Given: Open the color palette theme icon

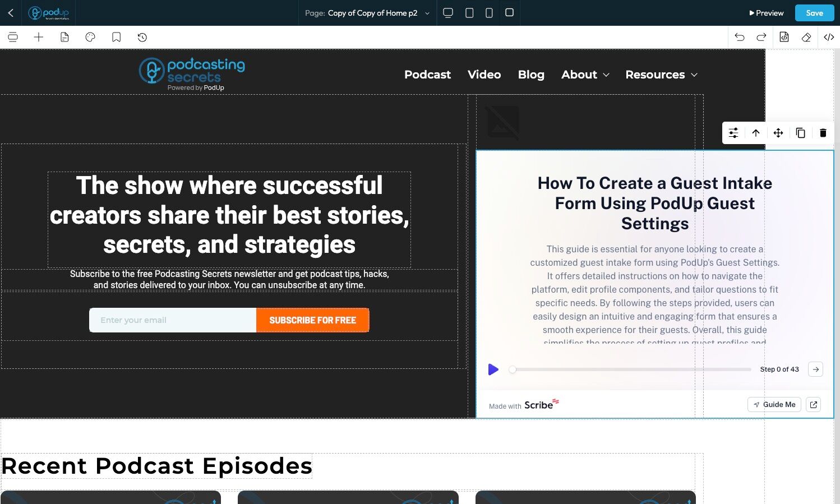Looking at the screenshot, I should (90, 37).
